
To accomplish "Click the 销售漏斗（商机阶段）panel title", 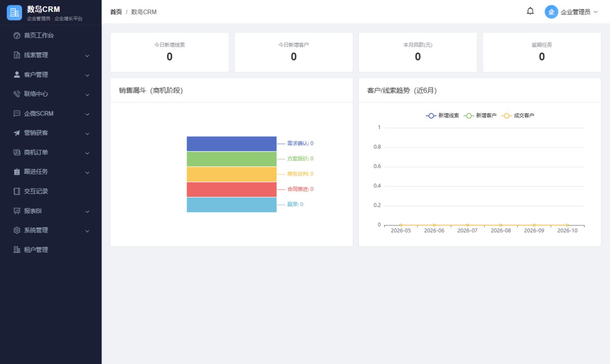I will pos(151,91).
